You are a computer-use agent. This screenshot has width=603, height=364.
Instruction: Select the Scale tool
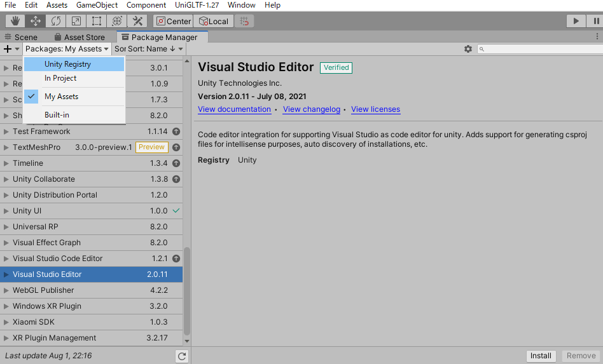tap(76, 21)
